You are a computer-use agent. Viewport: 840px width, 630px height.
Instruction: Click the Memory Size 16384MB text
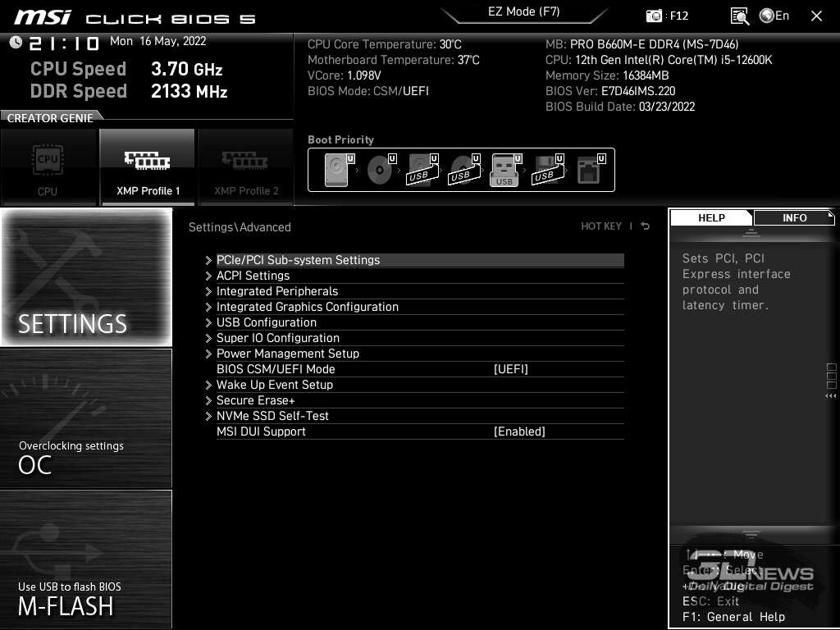[607, 75]
